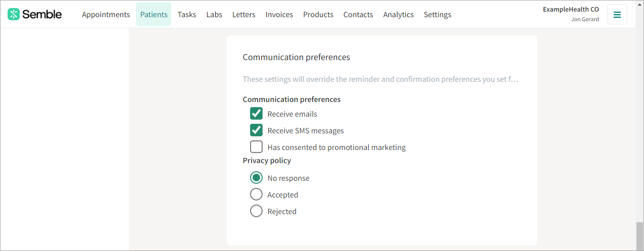
Task: Navigate to Letters
Action: click(x=244, y=14)
